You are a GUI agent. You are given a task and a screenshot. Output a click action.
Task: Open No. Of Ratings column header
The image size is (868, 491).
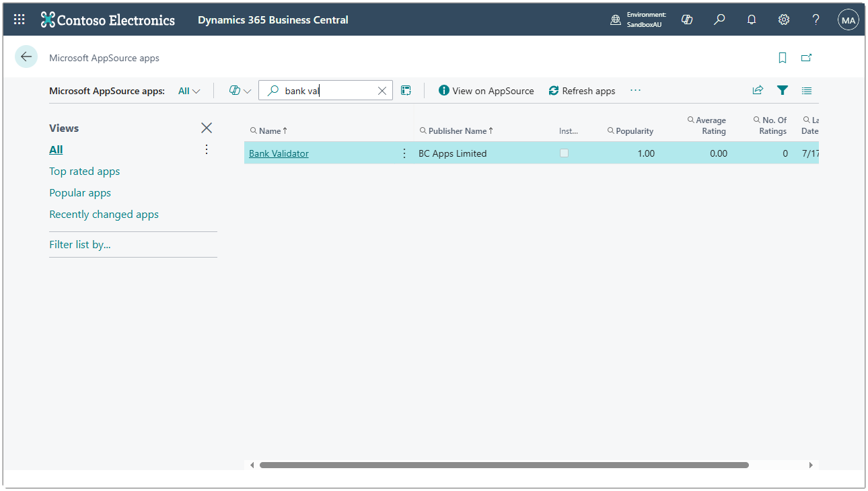770,125
